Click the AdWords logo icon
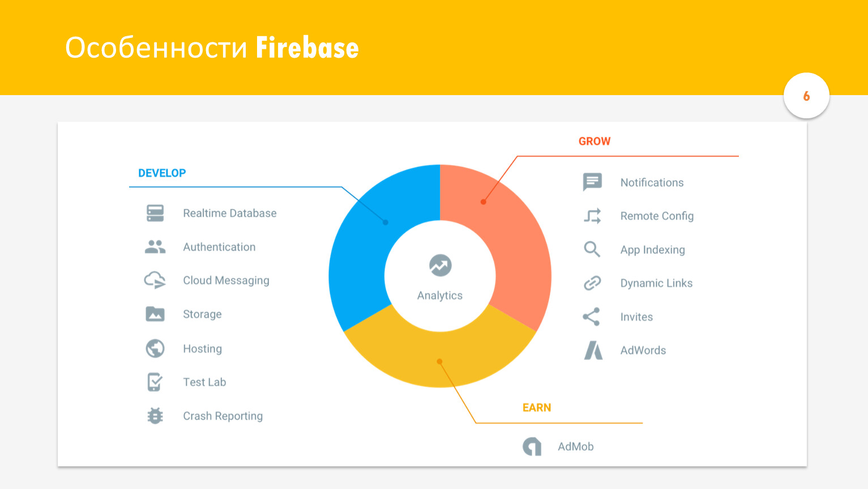The image size is (868, 489). 593,350
